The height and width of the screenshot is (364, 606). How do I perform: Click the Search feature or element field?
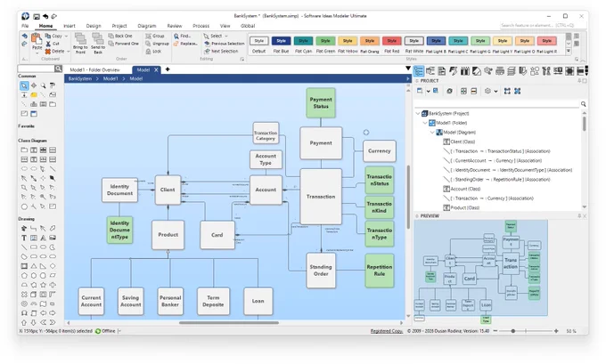coord(542,25)
